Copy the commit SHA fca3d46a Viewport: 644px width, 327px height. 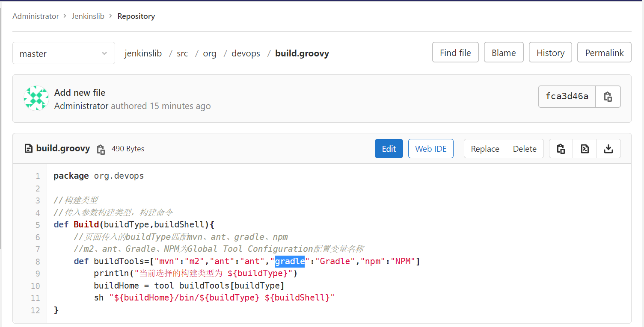pyautogui.click(x=608, y=97)
